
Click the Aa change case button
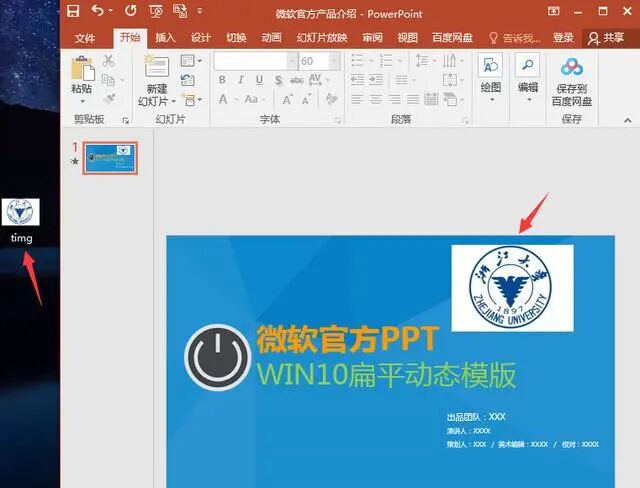click(x=251, y=100)
